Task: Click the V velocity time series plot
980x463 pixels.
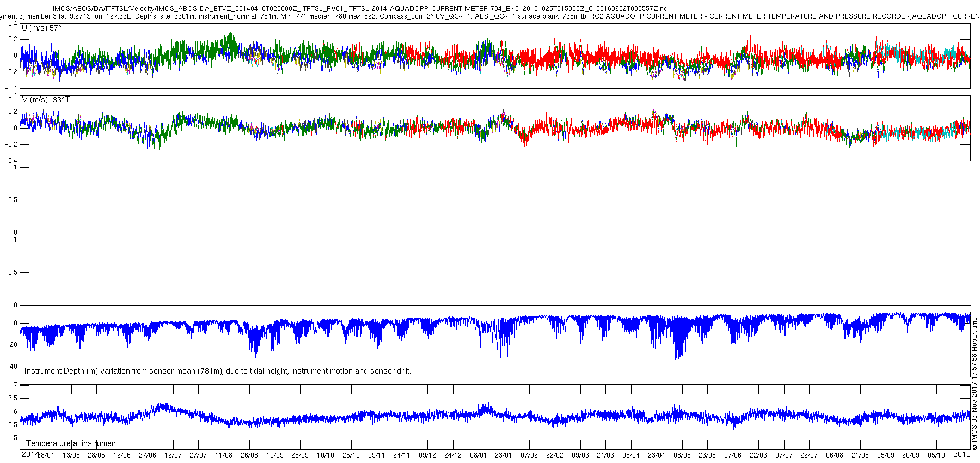Action: click(495, 128)
